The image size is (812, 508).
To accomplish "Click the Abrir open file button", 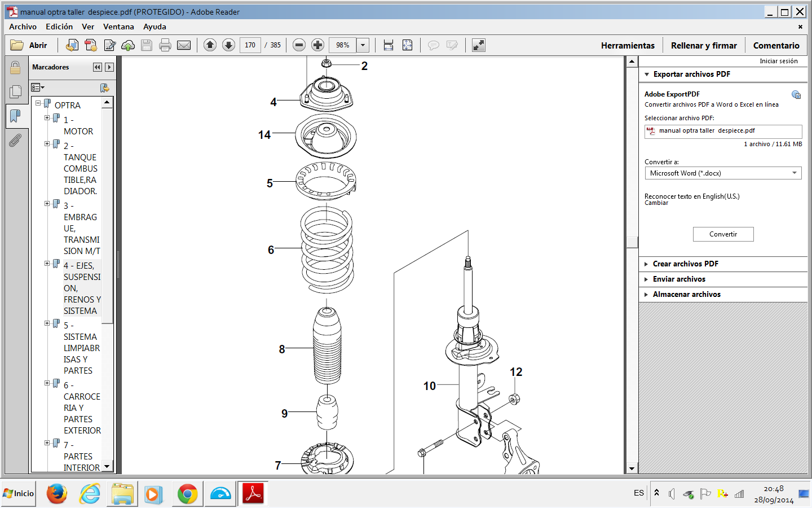I will (x=29, y=45).
